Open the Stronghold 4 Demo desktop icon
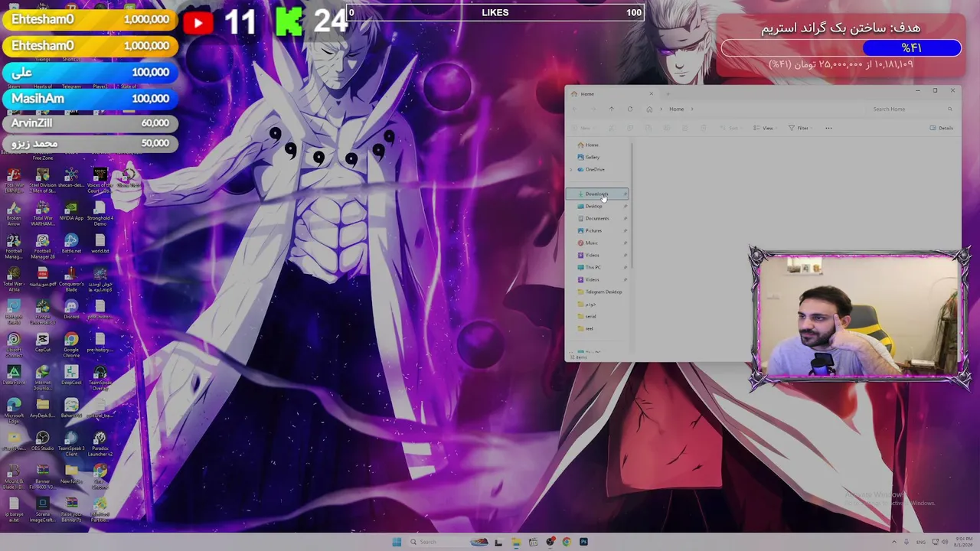Screen dimensions: 980x551 click(100, 214)
